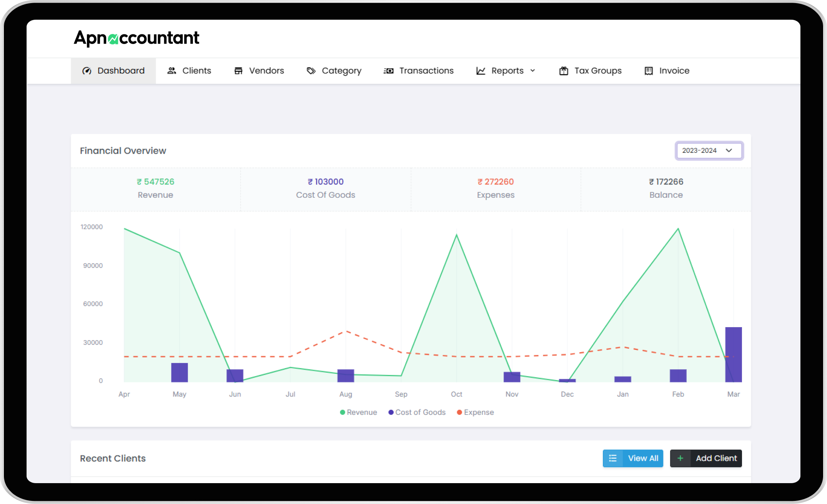
Task: Click the ApnAccountant logo
Action: coord(136,38)
